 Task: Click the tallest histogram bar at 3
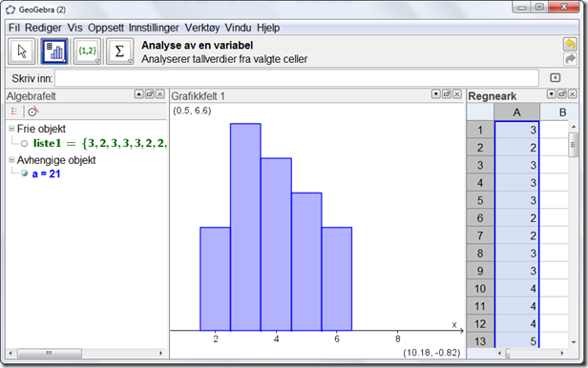point(245,227)
